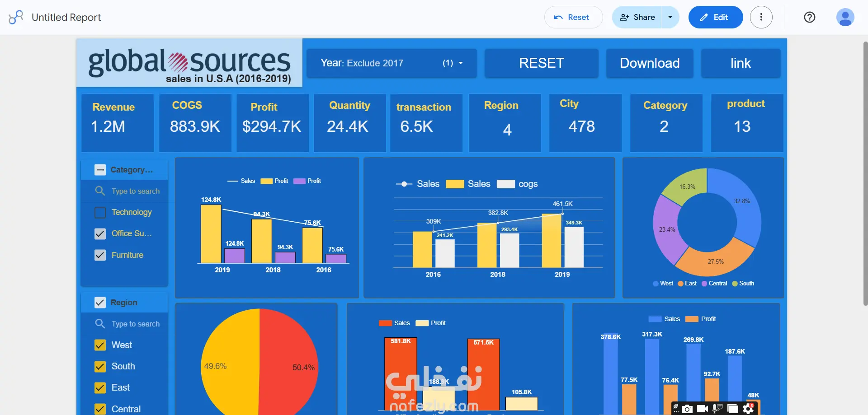Click the Revenue 1.2M scorecard
The width and height of the screenshot is (868, 415).
tap(118, 123)
